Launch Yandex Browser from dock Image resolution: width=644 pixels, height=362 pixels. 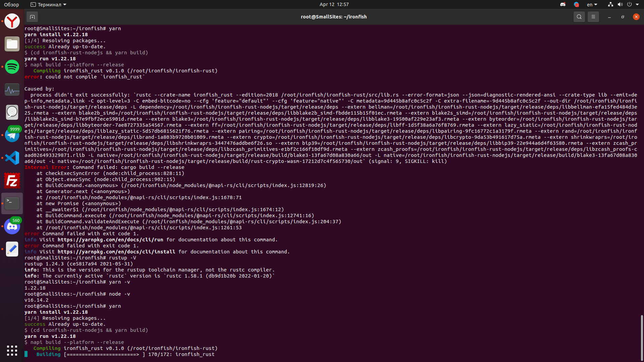pos(12,21)
